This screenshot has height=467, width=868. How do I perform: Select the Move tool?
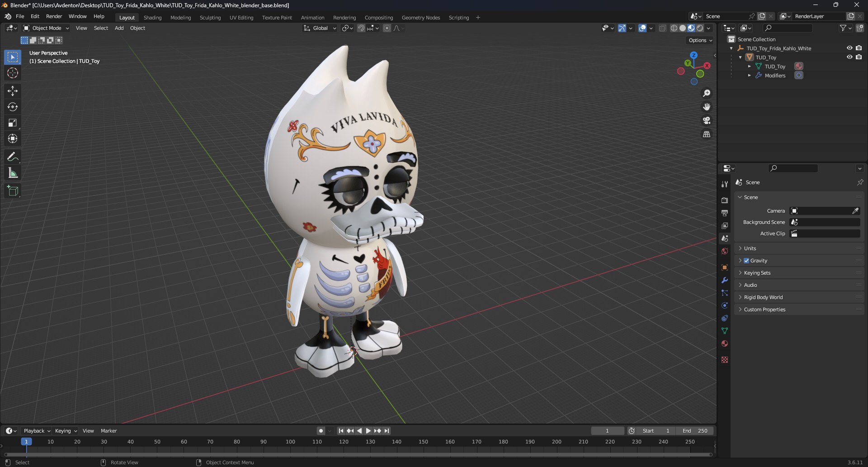pyautogui.click(x=13, y=91)
